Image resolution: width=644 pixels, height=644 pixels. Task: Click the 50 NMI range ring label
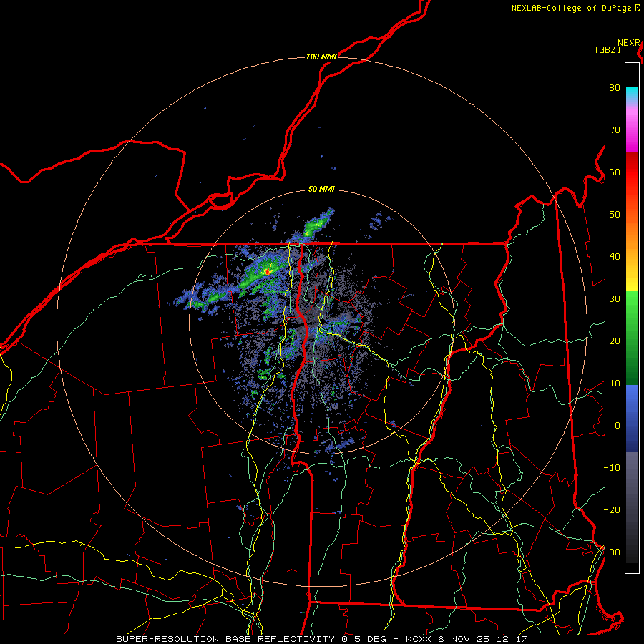(x=321, y=190)
